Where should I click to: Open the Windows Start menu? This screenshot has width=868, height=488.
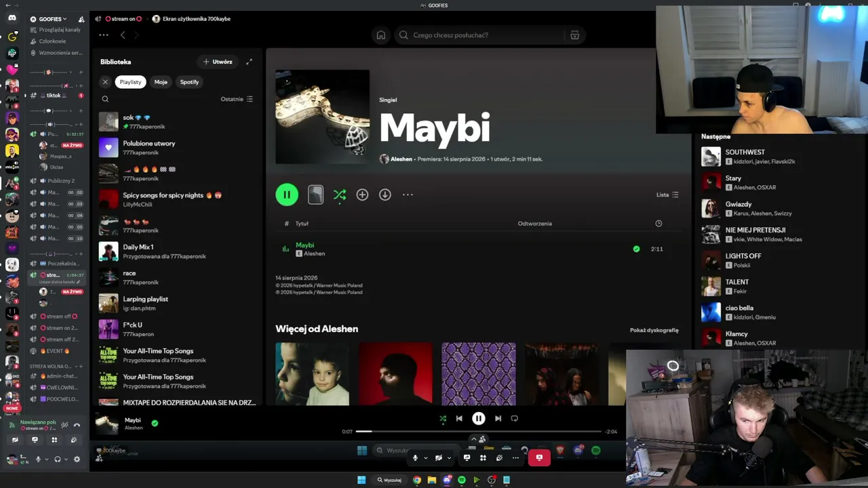point(361,480)
